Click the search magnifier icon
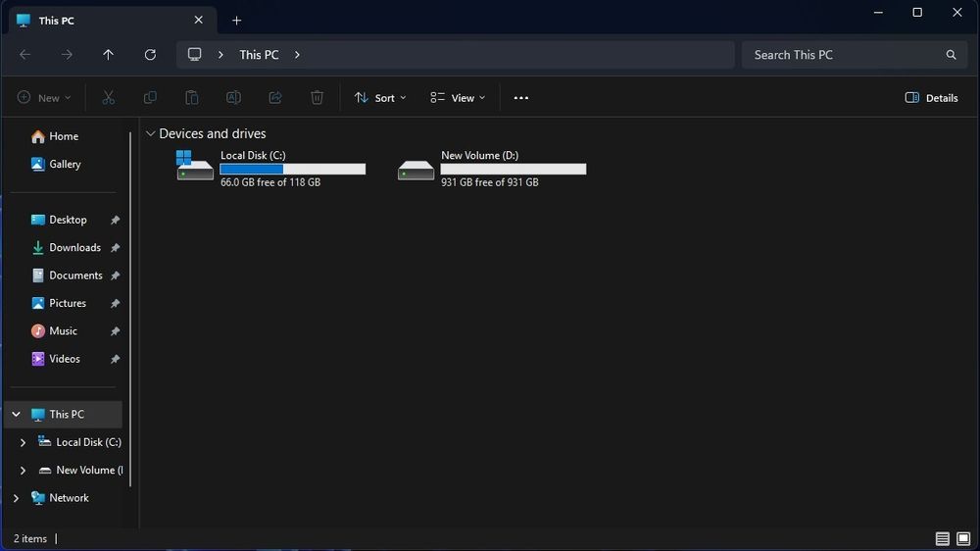 pyautogui.click(x=951, y=55)
